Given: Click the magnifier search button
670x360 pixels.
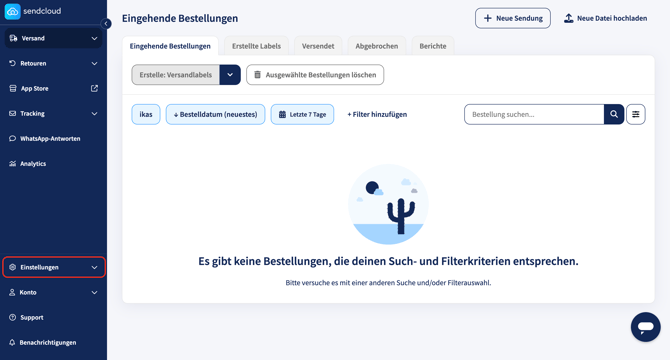Looking at the screenshot, I should 614,114.
